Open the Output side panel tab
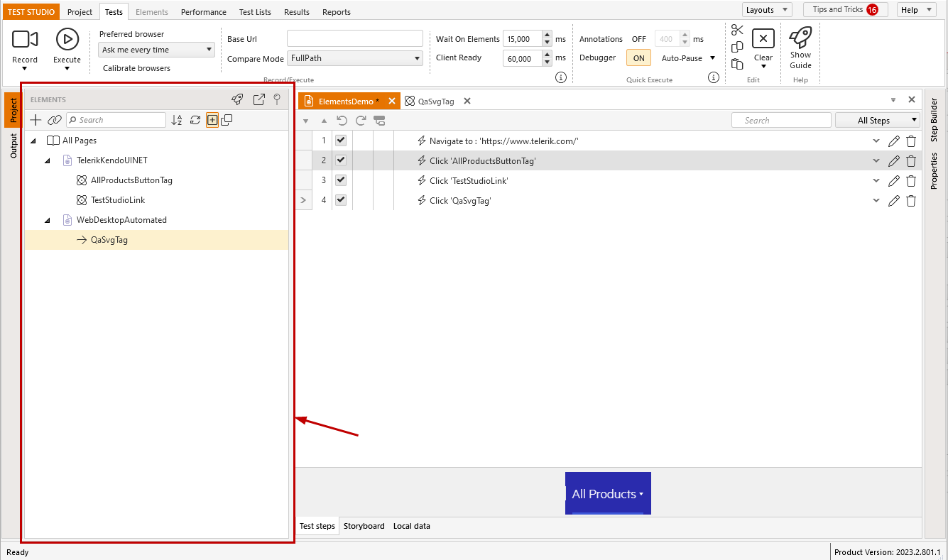The height and width of the screenshot is (560, 948). pyautogui.click(x=13, y=146)
